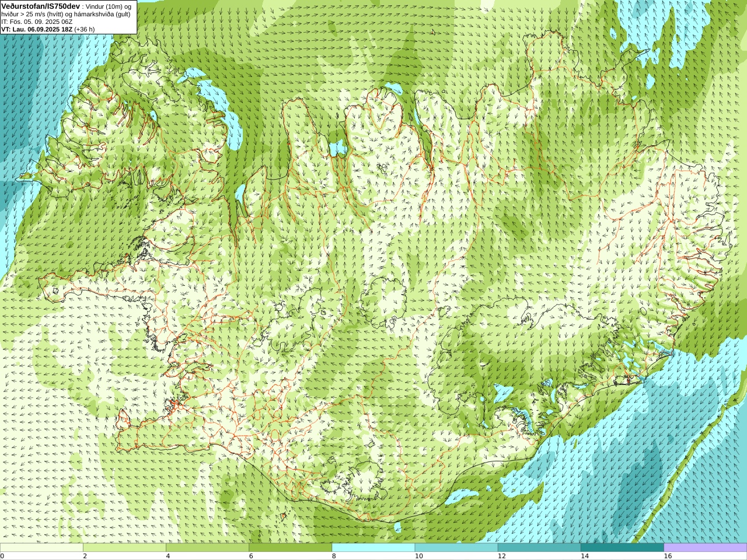
Task: Click the 'IT: Fös. 05. 09. 2025 06Z' line
Action: point(37,22)
